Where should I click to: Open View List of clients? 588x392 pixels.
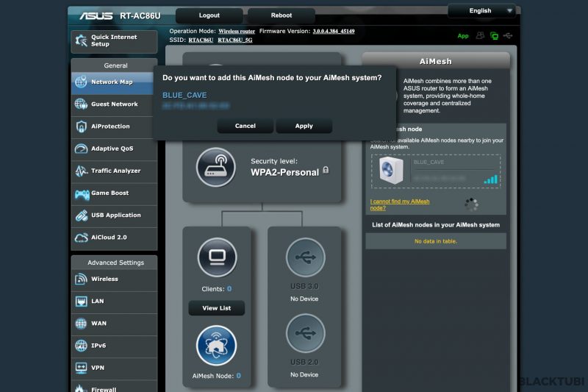tap(216, 308)
